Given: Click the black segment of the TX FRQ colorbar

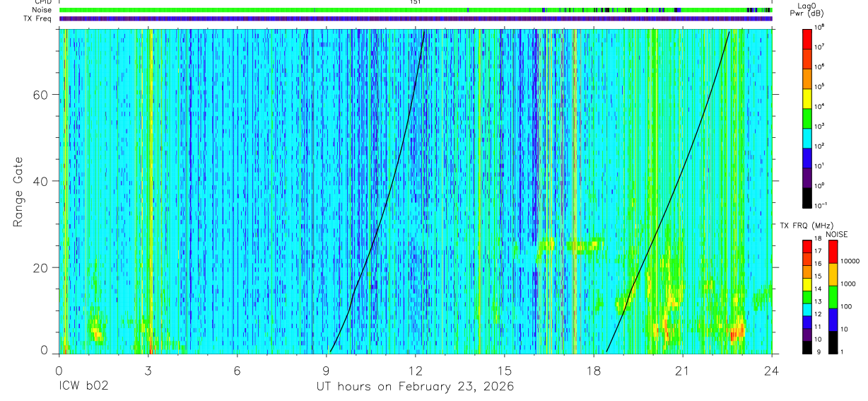Looking at the screenshot, I should click(x=807, y=347).
